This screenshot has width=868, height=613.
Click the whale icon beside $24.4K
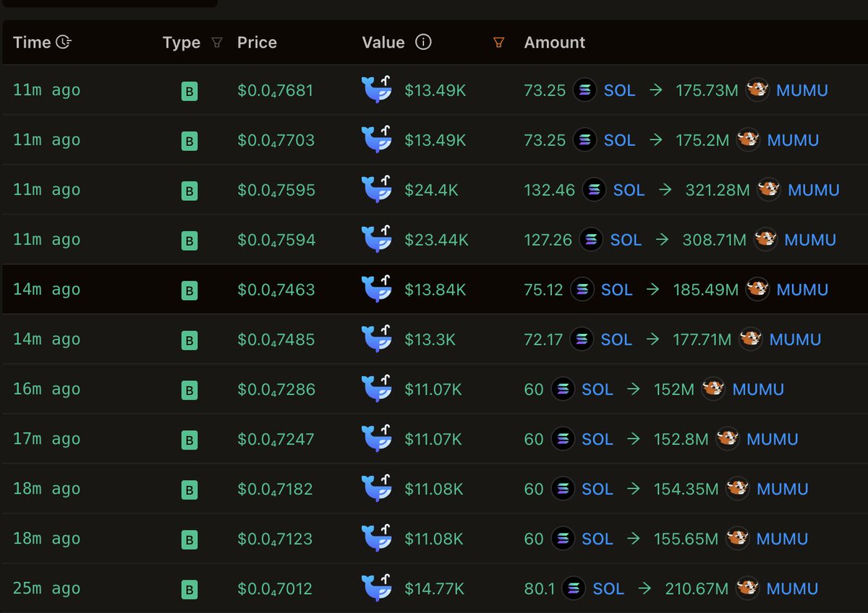(376, 189)
